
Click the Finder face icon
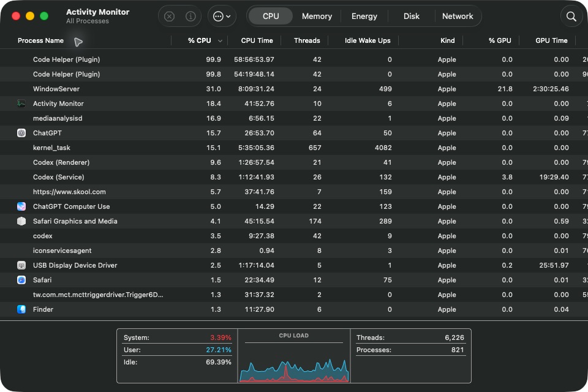click(21, 309)
